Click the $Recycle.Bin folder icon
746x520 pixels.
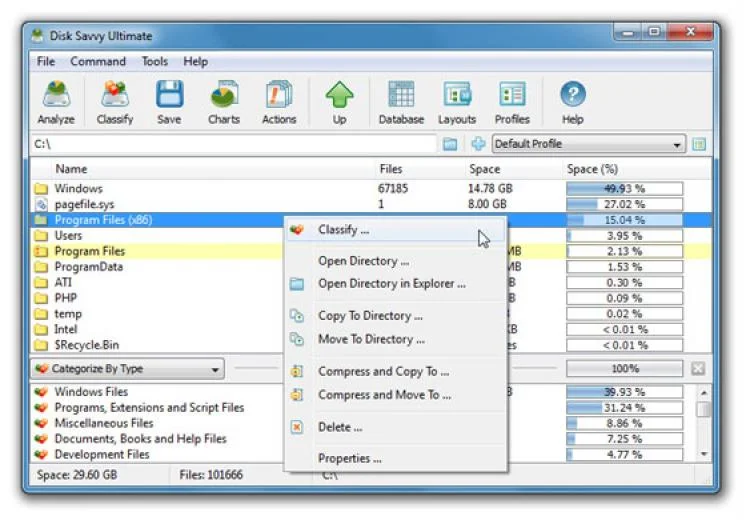pyautogui.click(x=41, y=345)
